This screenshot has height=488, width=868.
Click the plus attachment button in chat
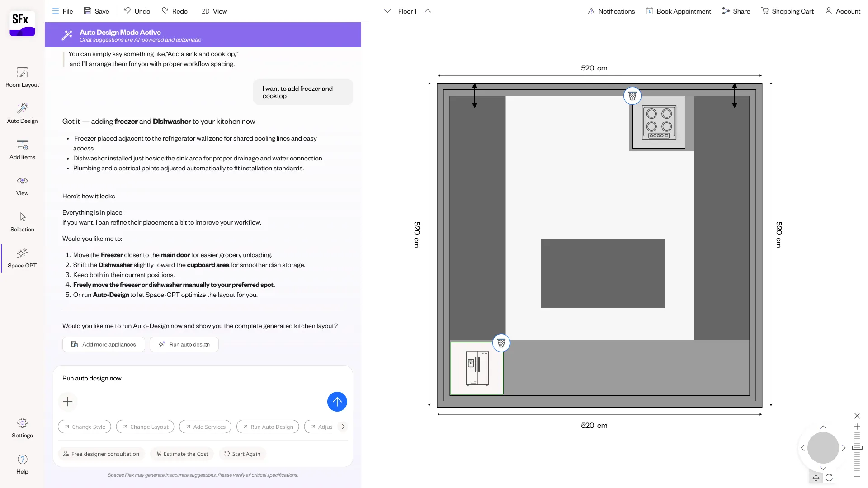pos(68,402)
